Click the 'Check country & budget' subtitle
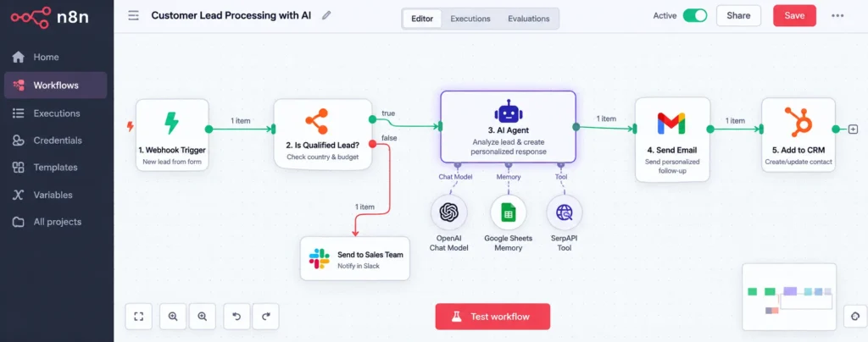This screenshot has height=342, width=868. coord(323,157)
